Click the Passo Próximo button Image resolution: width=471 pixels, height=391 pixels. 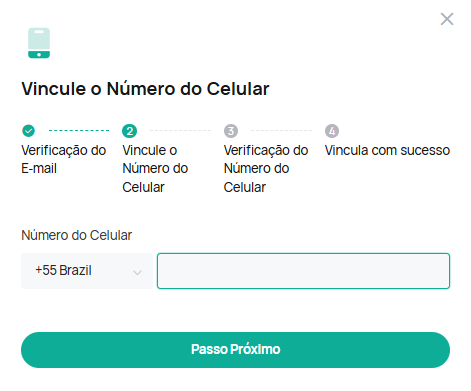(235, 350)
